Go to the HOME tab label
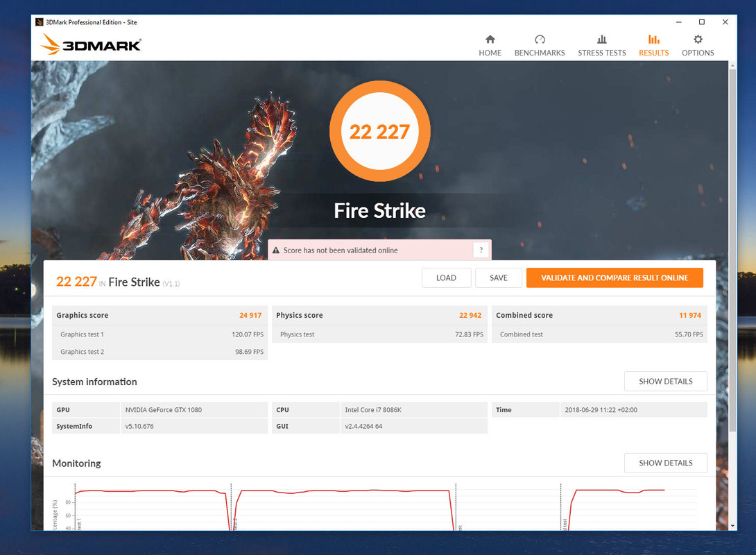 [490, 53]
